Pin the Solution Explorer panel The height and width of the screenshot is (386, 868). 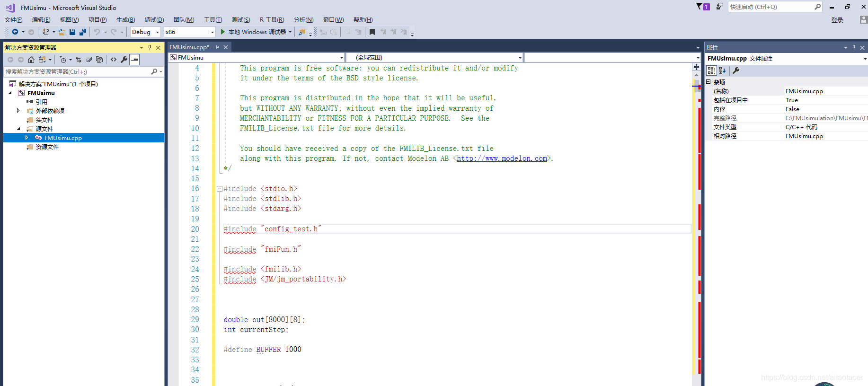click(150, 47)
